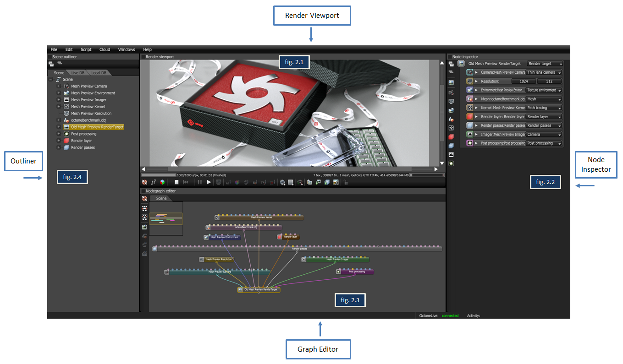Screen dimensions: 623x364
Task: Click the nodegraph minimap thumbnail
Action: coord(166,218)
